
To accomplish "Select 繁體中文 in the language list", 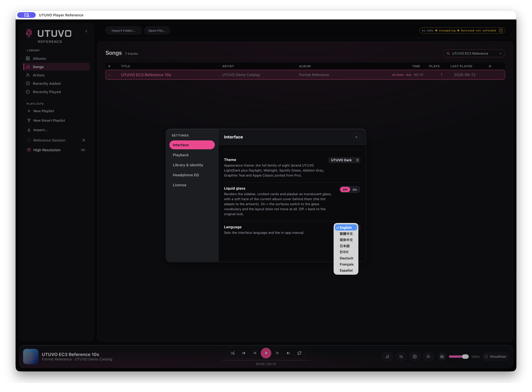I will click(x=346, y=234).
